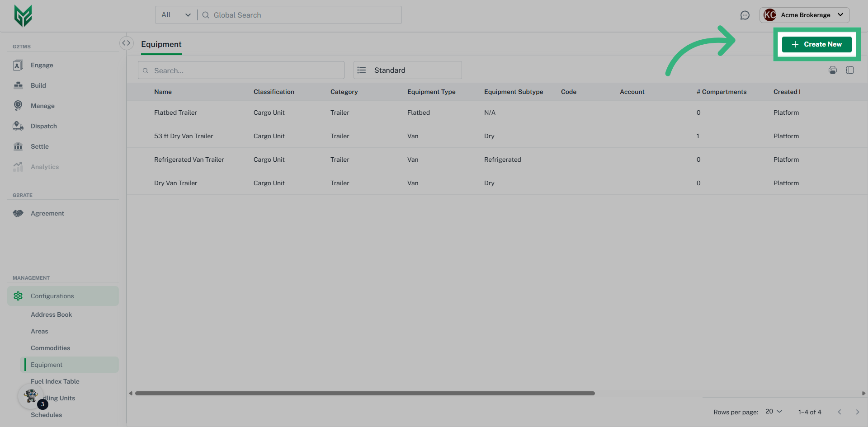Screen dimensions: 868x427
Task: Open the Flatbed Trailer row
Action: point(175,113)
